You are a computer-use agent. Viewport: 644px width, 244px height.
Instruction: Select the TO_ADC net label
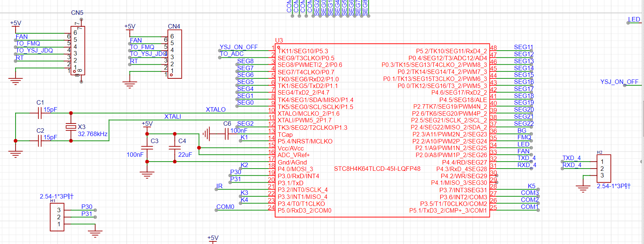(232, 54)
